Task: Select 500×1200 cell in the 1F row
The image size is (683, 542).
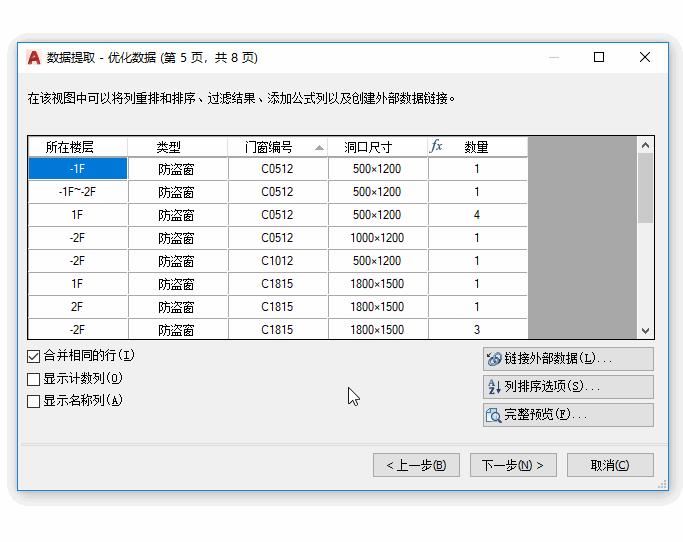Action: 378,215
